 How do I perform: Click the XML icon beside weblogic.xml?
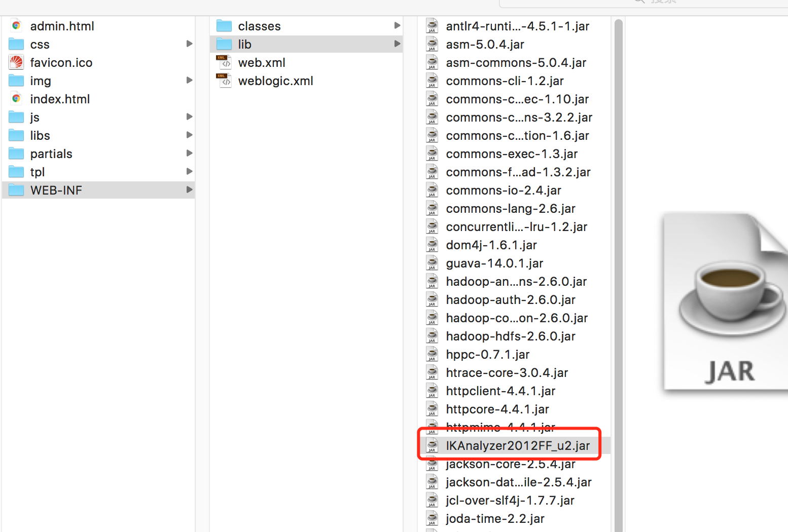tap(224, 81)
